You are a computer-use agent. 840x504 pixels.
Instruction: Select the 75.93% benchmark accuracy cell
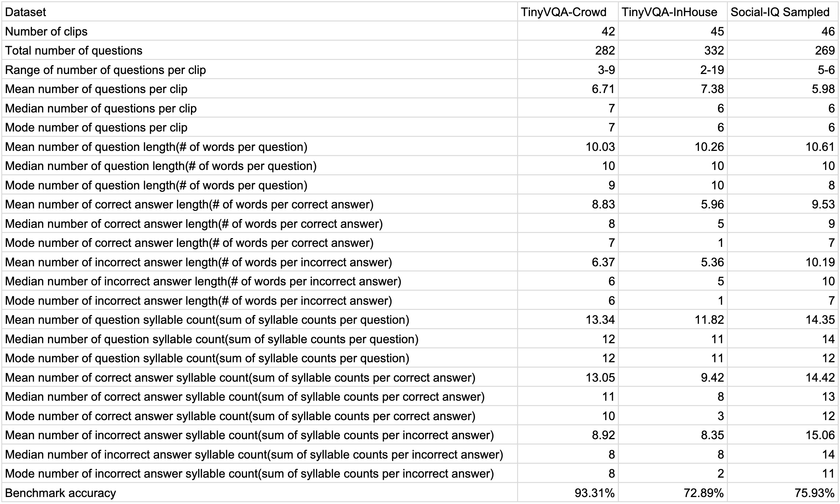coord(783,493)
